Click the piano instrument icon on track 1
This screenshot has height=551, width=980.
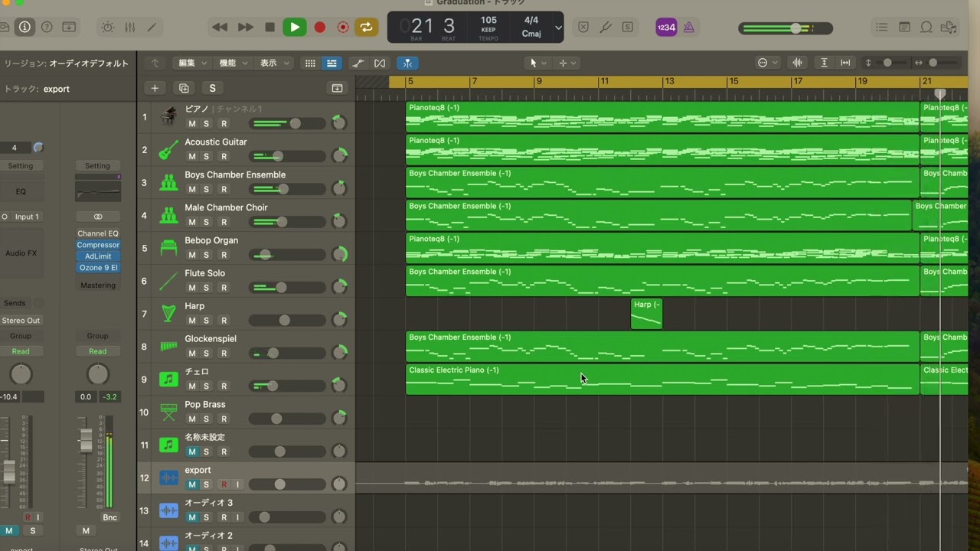[168, 117]
